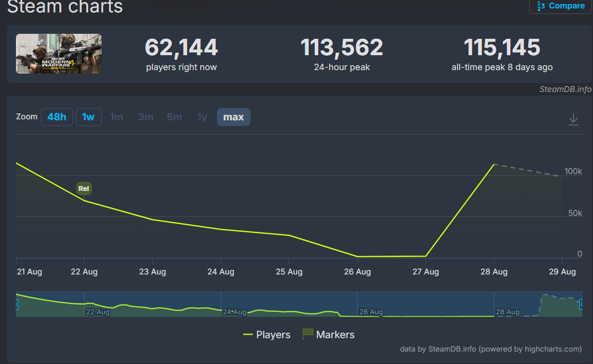593x364 pixels.
Task: Click the 29 Aug axis label
Action: pyautogui.click(x=562, y=272)
